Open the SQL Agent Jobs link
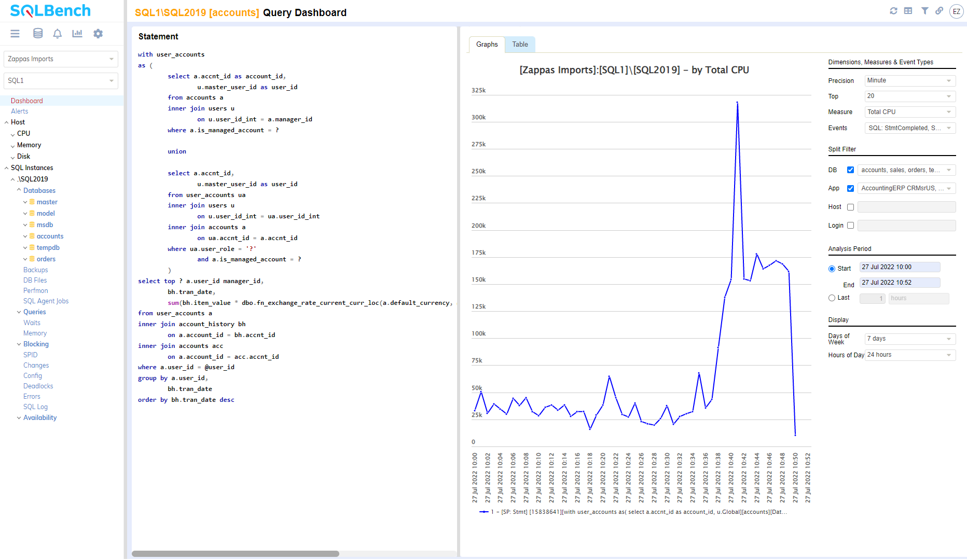Screen dimensions: 967x560 (46, 301)
